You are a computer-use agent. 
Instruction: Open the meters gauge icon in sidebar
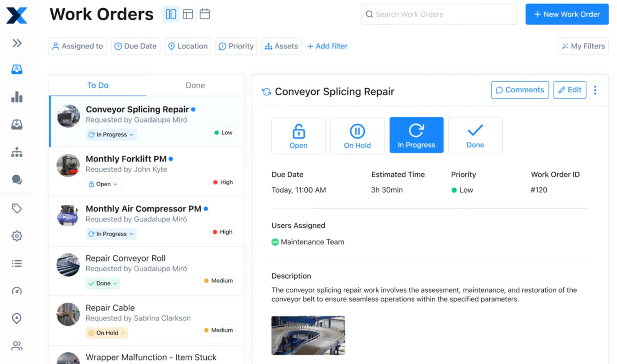[x=17, y=291]
